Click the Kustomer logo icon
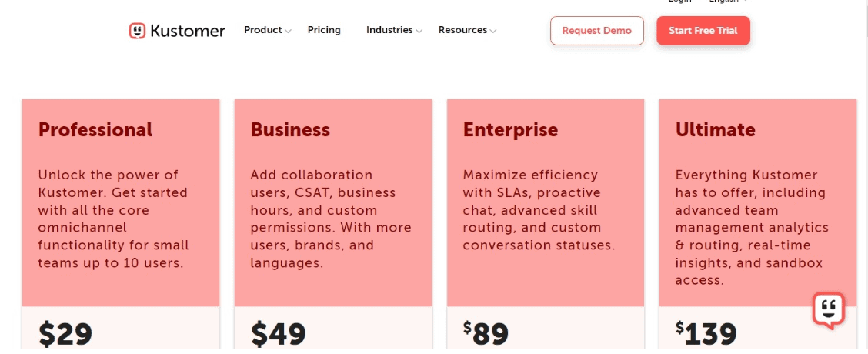The height and width of the screenshot is (354, 868). (x=137, y=31)
